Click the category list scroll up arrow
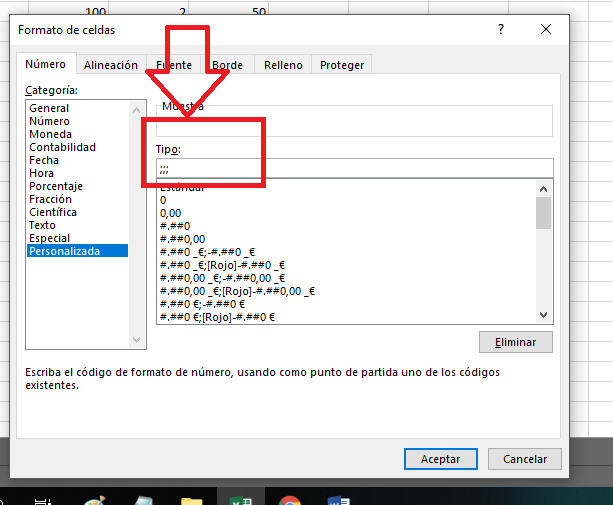This screenshot has width=613, height=505. tap(136, 110)
